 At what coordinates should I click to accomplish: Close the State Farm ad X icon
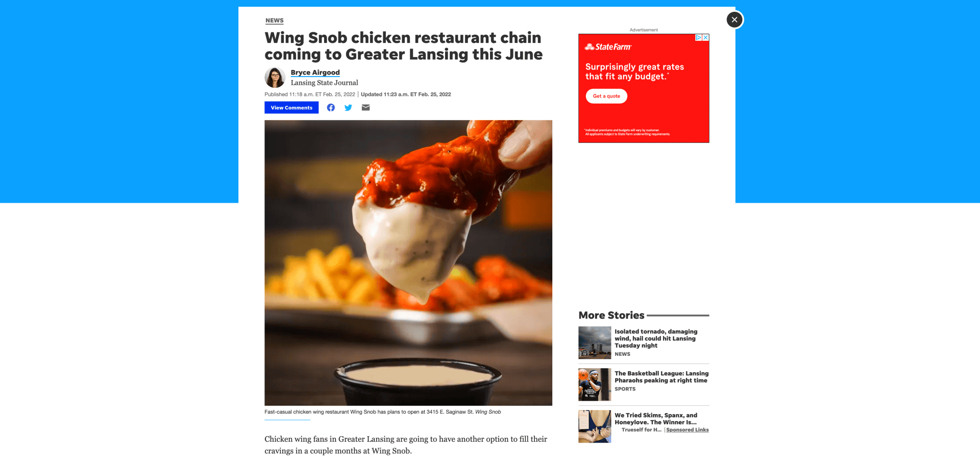[706, 37]
